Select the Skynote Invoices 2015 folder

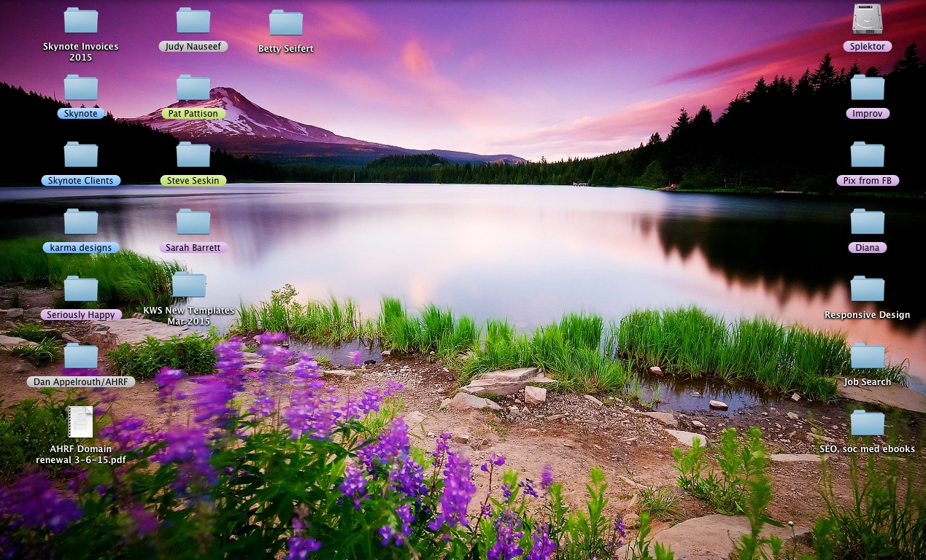[80, 21]
